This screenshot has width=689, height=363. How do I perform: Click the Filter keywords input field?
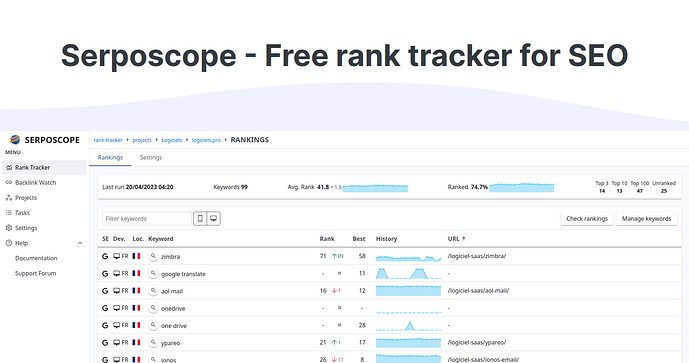(147, 218)
